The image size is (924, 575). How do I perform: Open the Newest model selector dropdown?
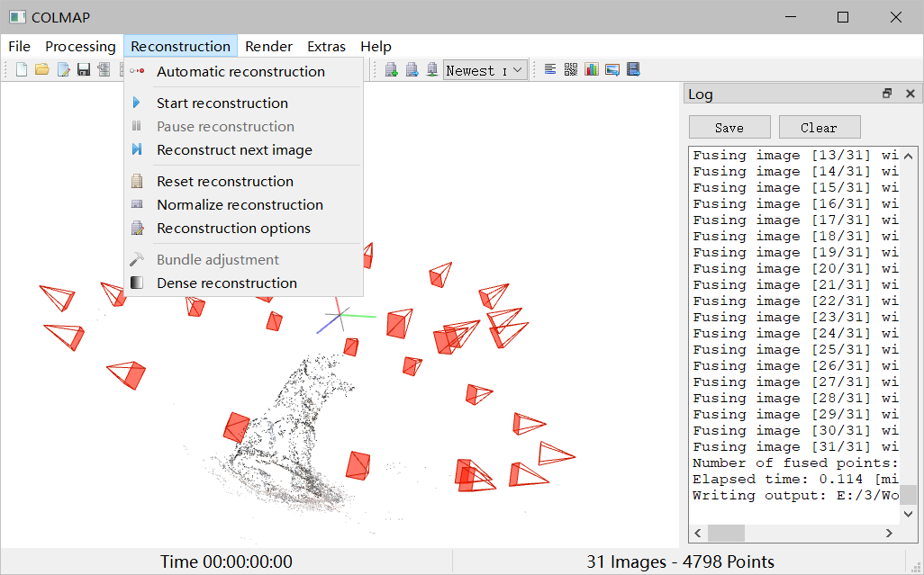click(x=485, y=70)
